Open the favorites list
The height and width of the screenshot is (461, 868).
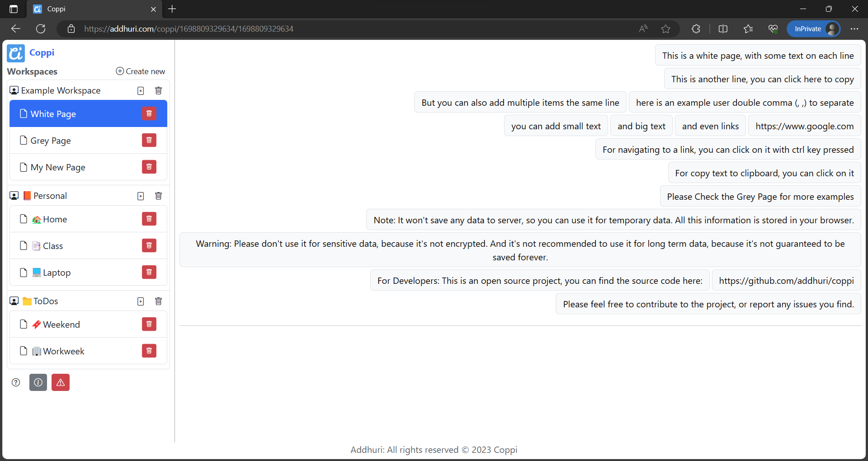point(748,29)
